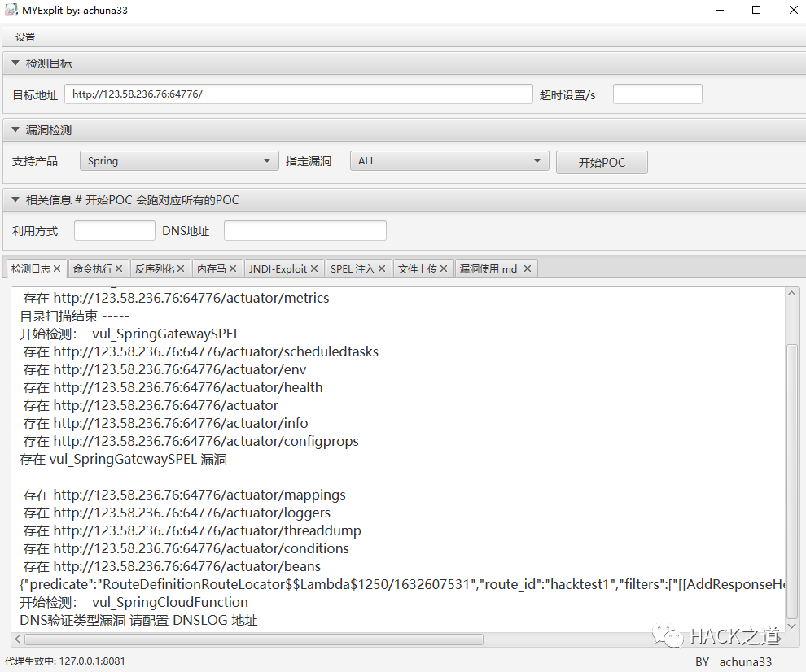The image size is (806, 672).
Task: Collapse the 检测目标 section
Action: [x=15, y=63]
